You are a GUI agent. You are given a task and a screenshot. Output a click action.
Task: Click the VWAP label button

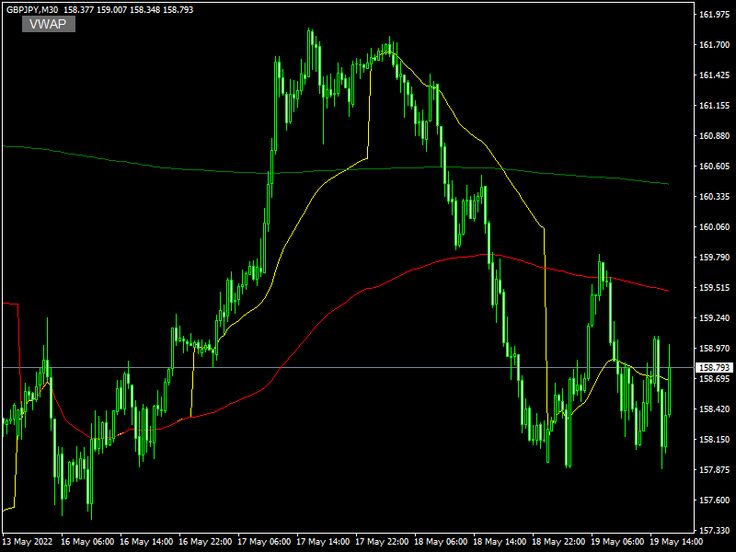pos(48,24)
